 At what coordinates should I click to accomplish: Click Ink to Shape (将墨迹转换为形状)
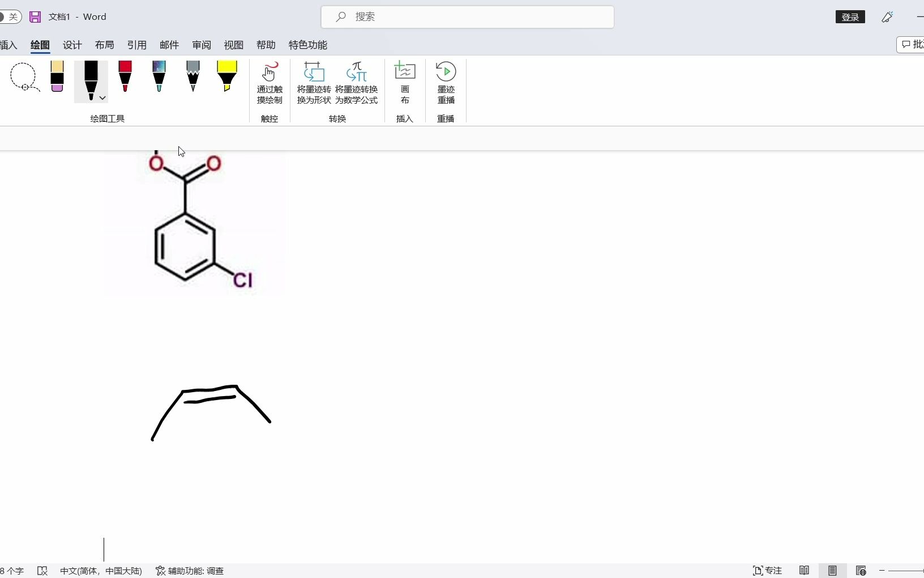[314, 83]
